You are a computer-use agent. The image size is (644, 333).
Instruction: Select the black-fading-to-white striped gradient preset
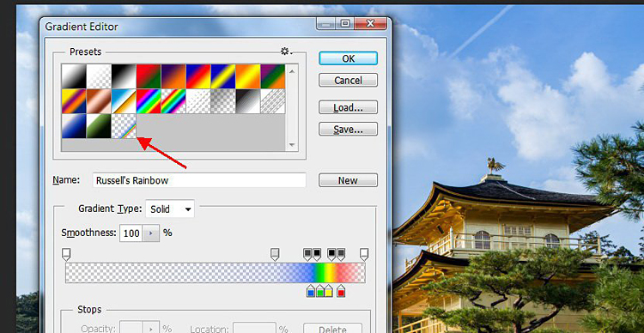point(248,101)
